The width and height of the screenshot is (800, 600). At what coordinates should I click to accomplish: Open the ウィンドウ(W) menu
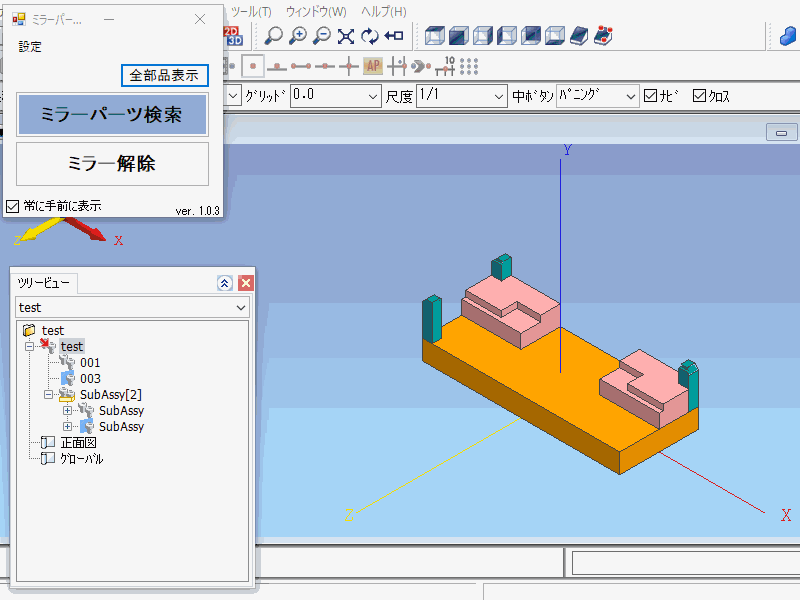click(316, 12)
